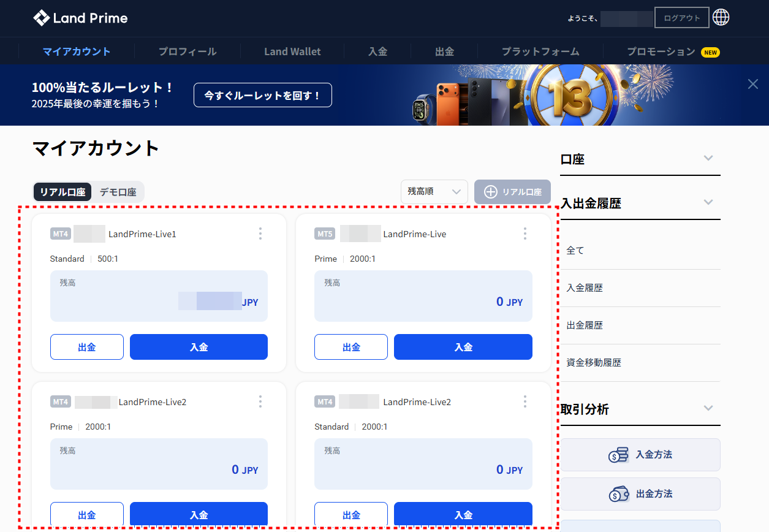
Task: Open kebab menu for Standard LandPrime-Live2 account
Action: (x=525, y=401)
